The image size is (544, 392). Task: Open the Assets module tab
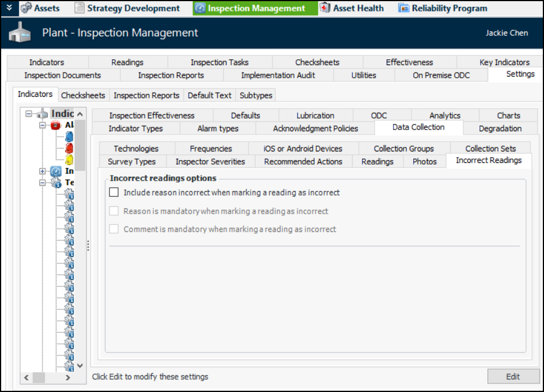(x=40, y=8)
